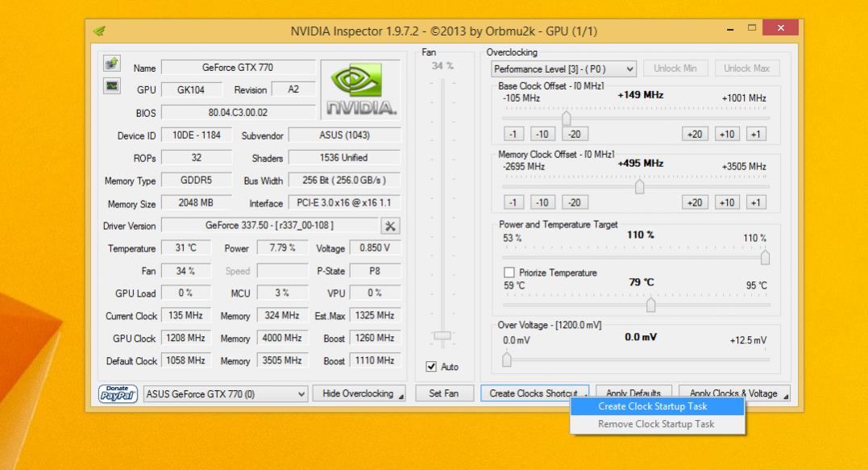Click the Interface value PCI-E 3.0 x16
The height and width of the screenshot is (470, 868).
click(344, 202)
